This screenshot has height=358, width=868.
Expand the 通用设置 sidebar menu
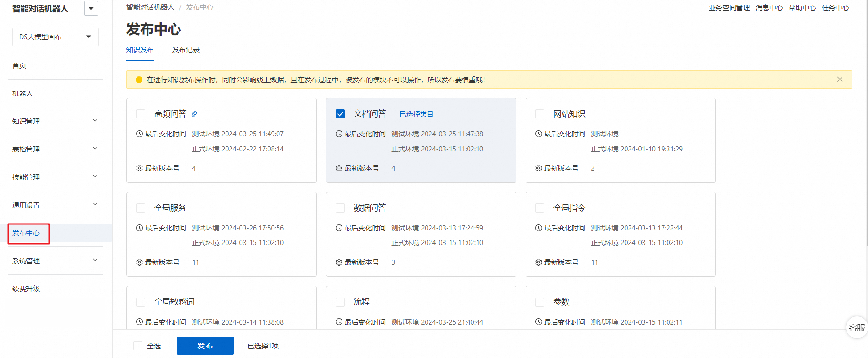coord(55,205)
